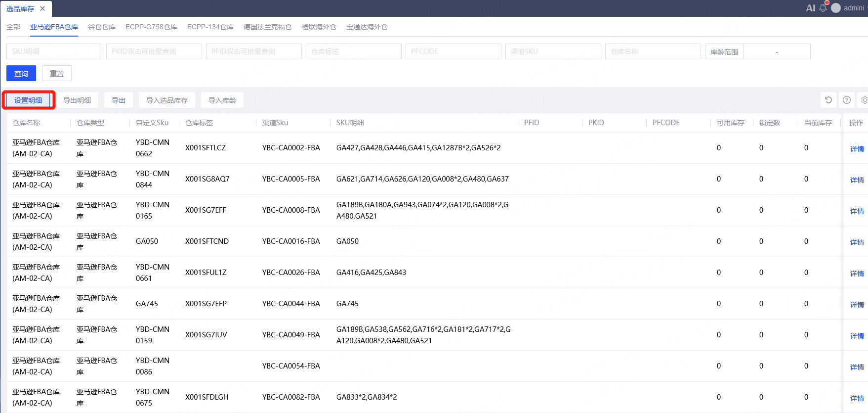Switch to 德国法兰克福仓 tab

coord(267,27)
